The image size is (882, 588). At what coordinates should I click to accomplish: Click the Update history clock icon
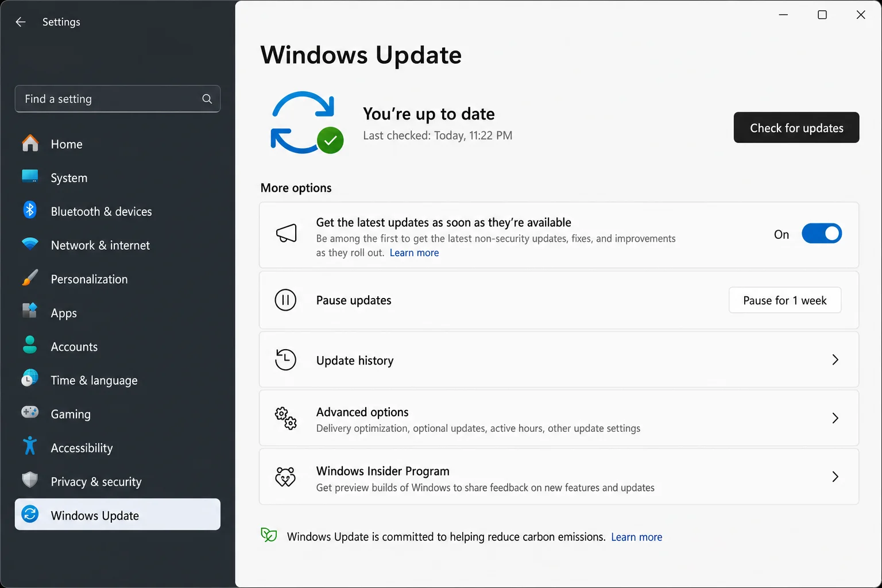285,360
